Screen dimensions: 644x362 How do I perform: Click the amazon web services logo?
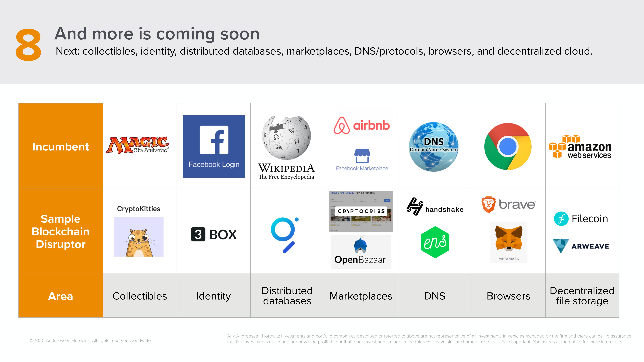[x=580, y=147]
